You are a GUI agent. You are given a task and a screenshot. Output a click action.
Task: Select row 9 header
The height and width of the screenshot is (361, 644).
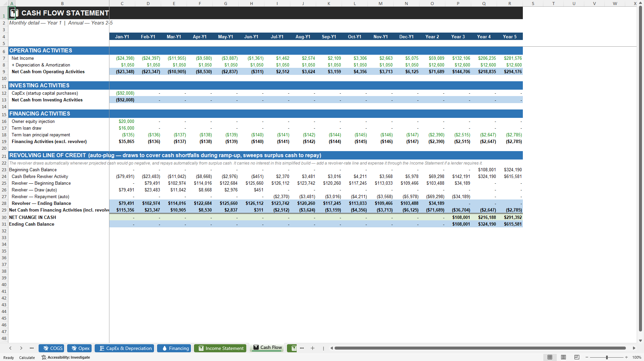click(4, 72)
